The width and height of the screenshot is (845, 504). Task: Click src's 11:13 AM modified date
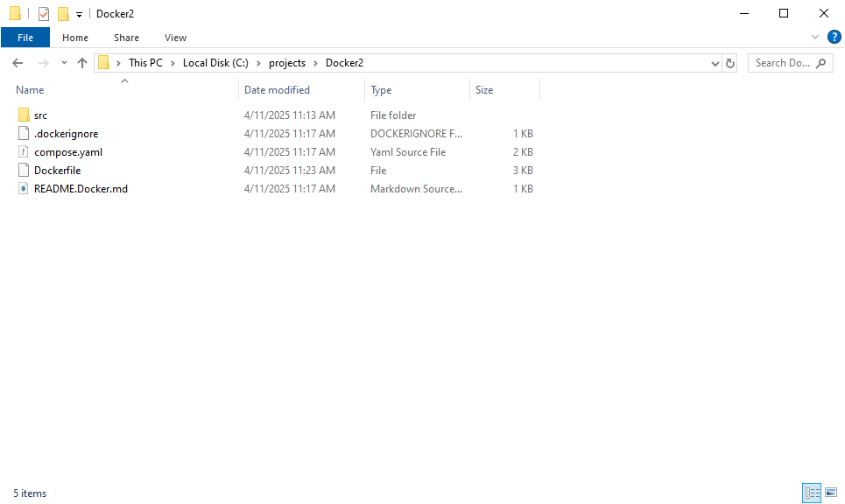pos(289,115)
